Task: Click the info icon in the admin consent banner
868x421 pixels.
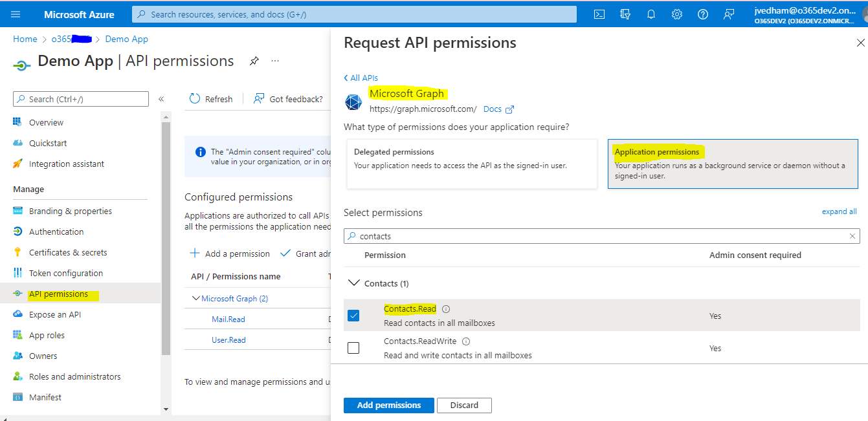Action: [x=201, y=152]
